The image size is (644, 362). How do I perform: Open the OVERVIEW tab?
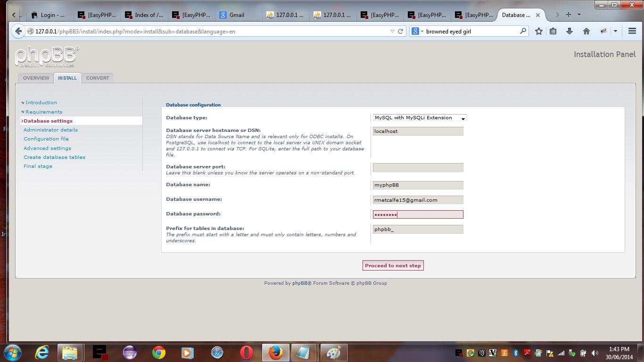(36, 78)
